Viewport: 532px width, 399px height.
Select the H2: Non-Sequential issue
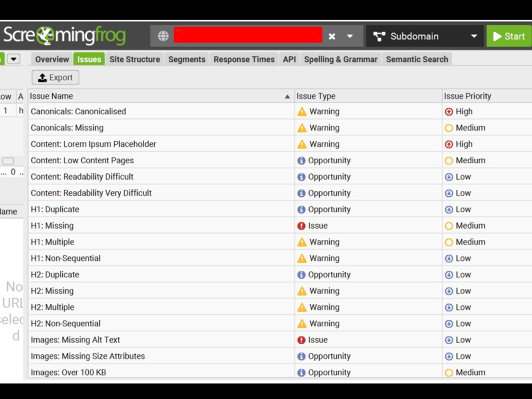(280, 323)
